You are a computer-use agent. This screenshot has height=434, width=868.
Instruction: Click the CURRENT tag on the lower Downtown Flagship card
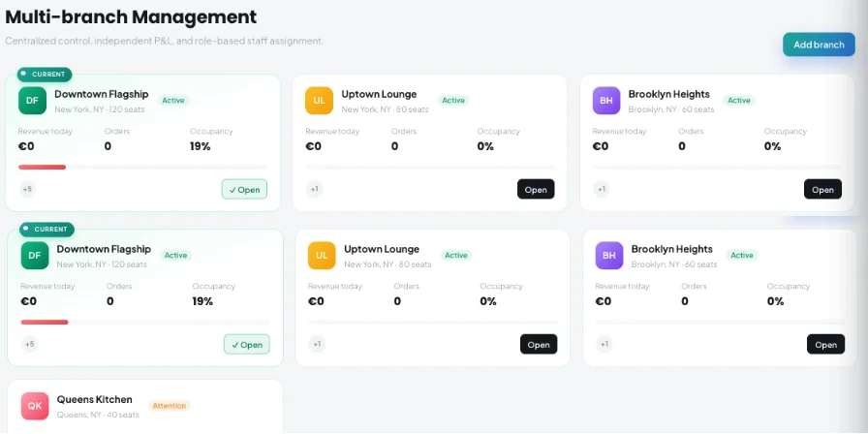point(46,230)
